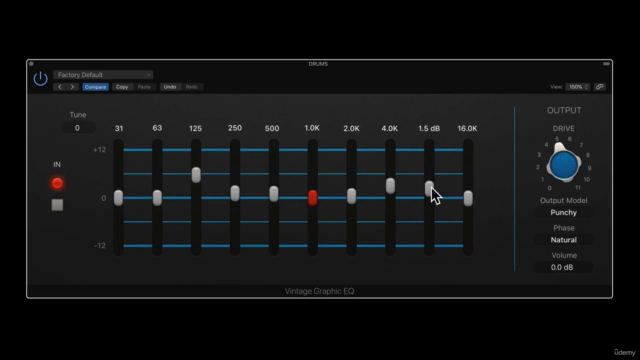This screenshot has width=640, height=360.
Task: Open the Phase Natural menu
Action: click(563, 240)
